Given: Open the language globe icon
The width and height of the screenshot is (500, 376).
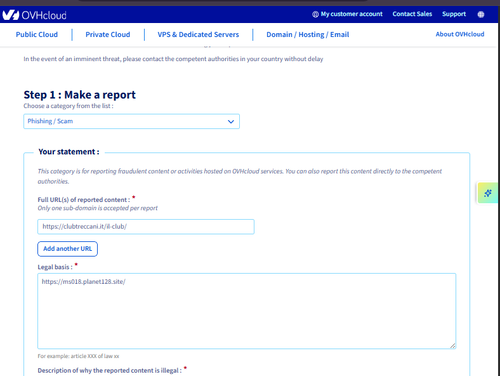Looking at the screenshot, I should tap(481, 14).
